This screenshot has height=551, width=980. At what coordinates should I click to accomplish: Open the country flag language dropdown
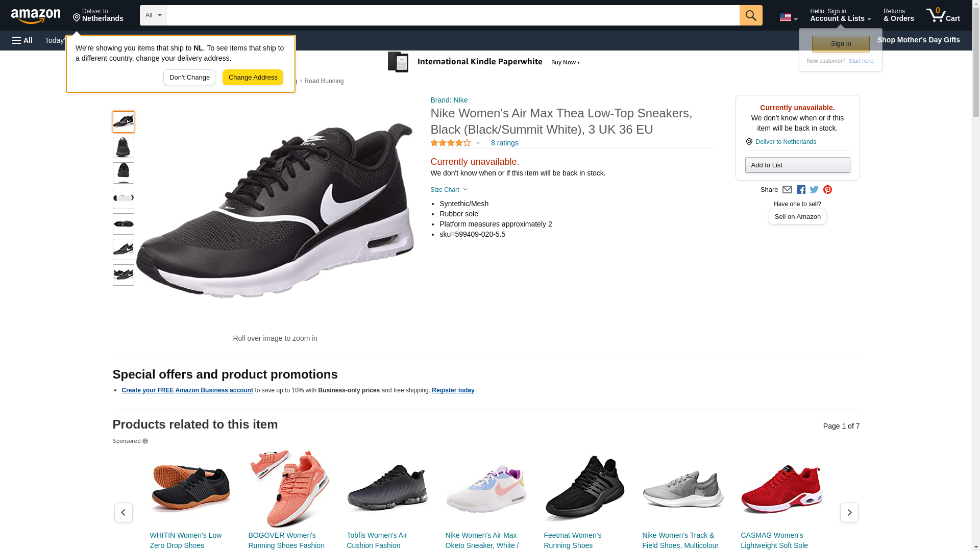(x=788, y=17)
